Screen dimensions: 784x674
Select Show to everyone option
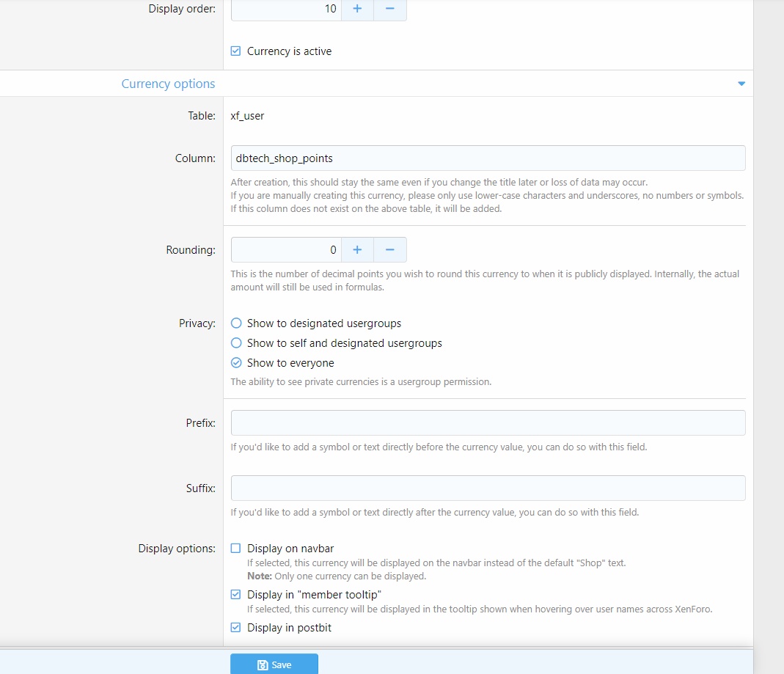(236, 363)
